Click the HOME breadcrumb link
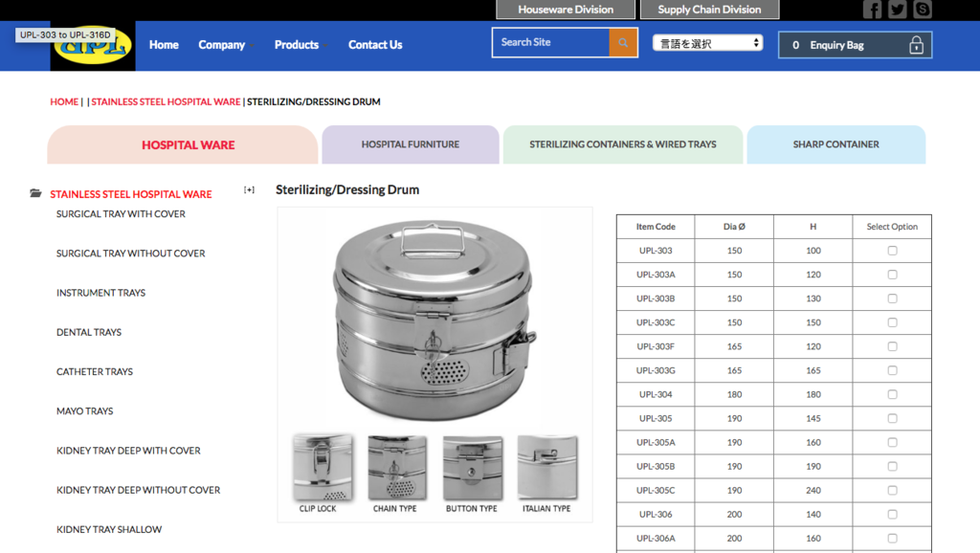Image resolution: width=980 pixels, height=553 pixels. pyautogui.click(x=64, y=101)
